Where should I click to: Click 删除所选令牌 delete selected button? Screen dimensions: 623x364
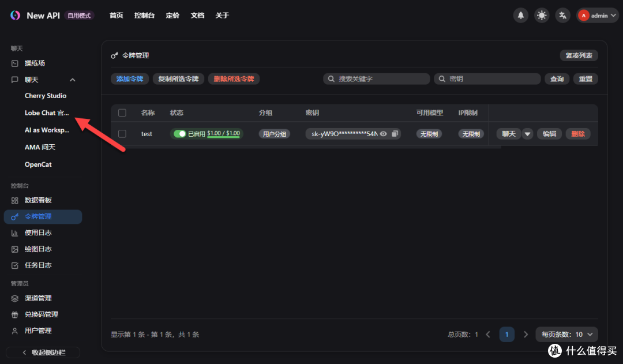(x=234, y=79)
